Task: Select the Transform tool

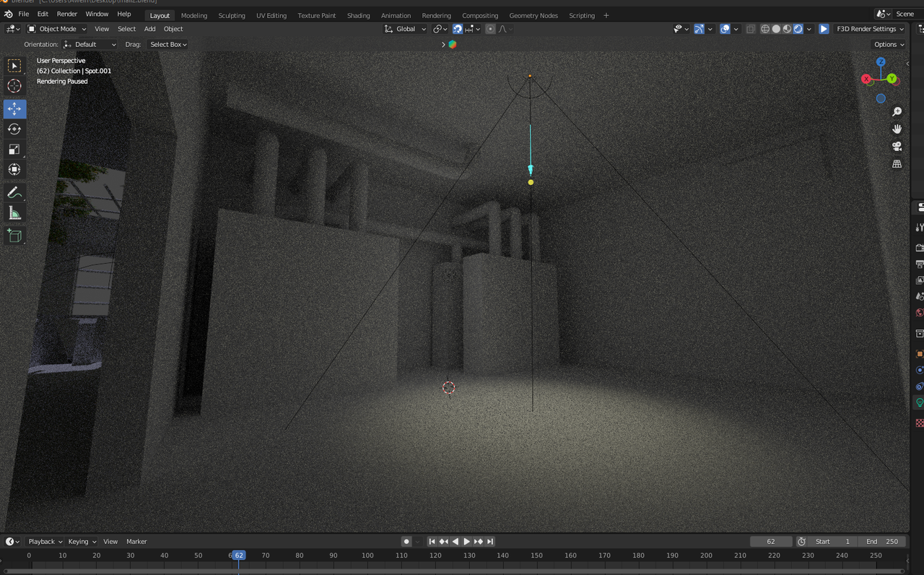Action: click(x=14, y=170)
